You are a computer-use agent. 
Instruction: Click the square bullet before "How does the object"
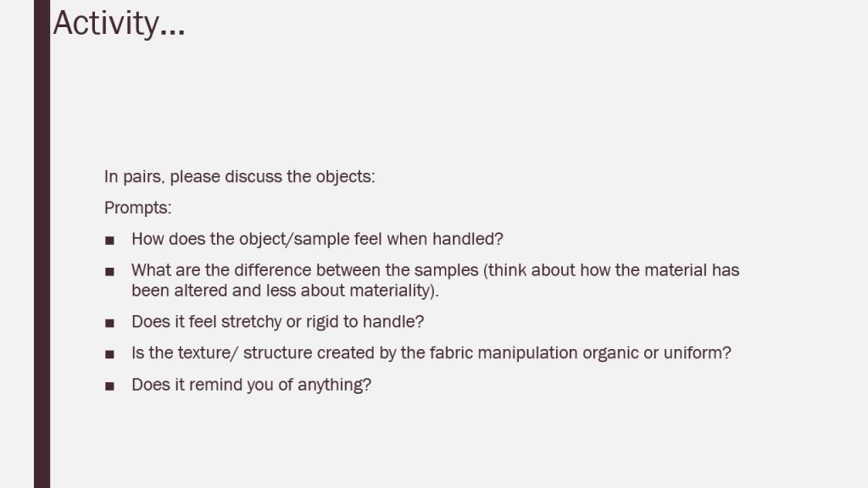[x=109, y=240]
